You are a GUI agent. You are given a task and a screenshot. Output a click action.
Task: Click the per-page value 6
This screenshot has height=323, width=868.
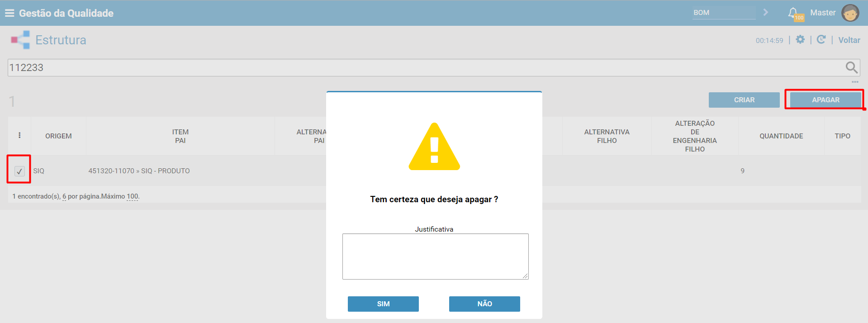pyautogui.click(x=64, y=196)
